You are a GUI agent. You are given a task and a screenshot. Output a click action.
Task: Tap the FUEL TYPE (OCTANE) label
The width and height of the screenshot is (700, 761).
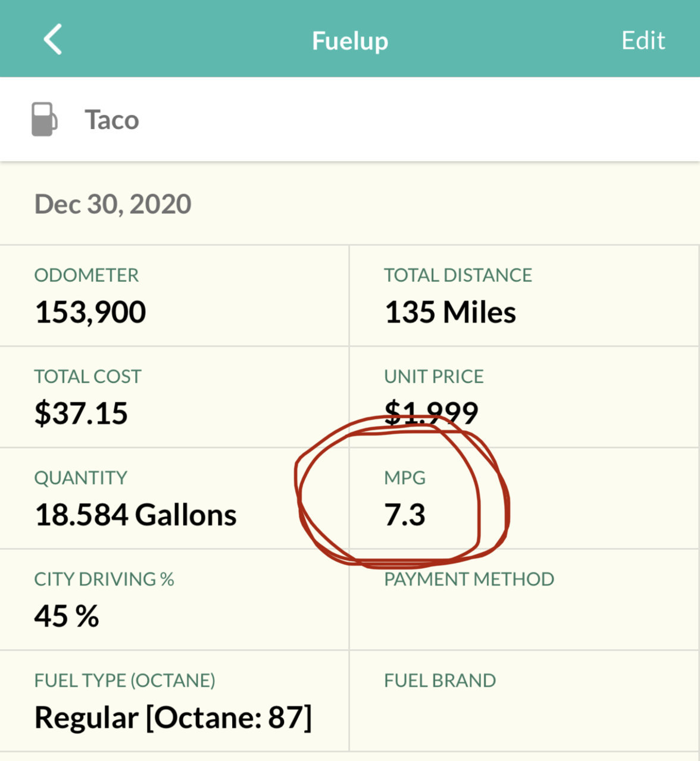click(x=125, y=680)
